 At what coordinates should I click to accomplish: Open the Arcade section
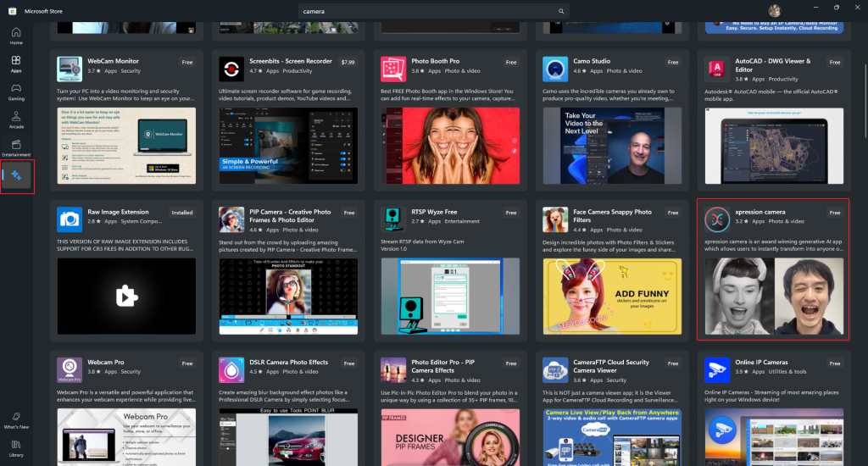pyautogui.click(x=16, y=119)
